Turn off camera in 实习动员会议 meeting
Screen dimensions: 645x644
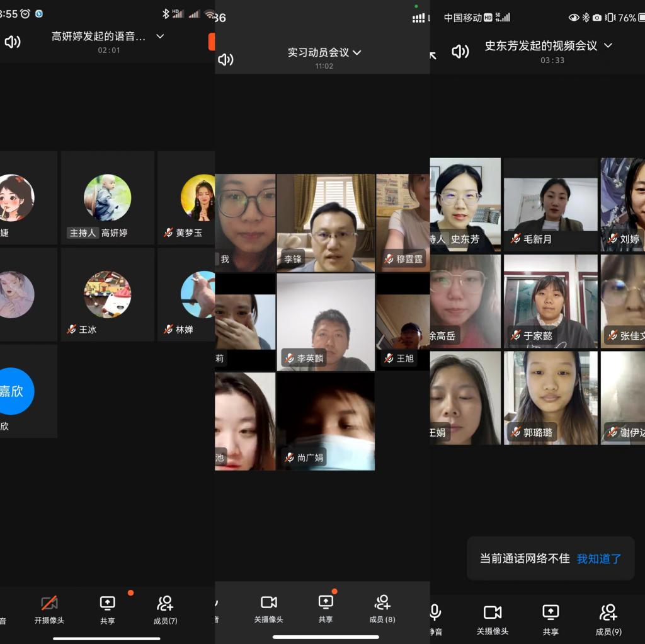[269, 608]
